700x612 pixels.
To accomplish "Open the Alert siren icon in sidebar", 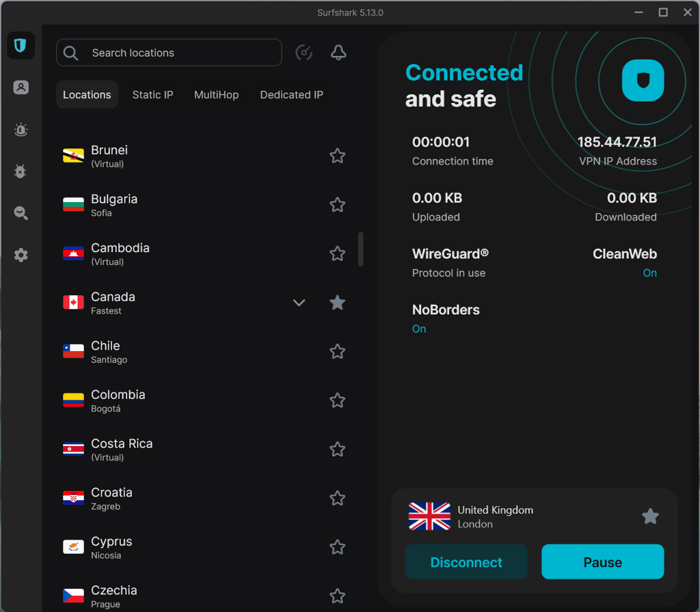I will pos(21,129).
